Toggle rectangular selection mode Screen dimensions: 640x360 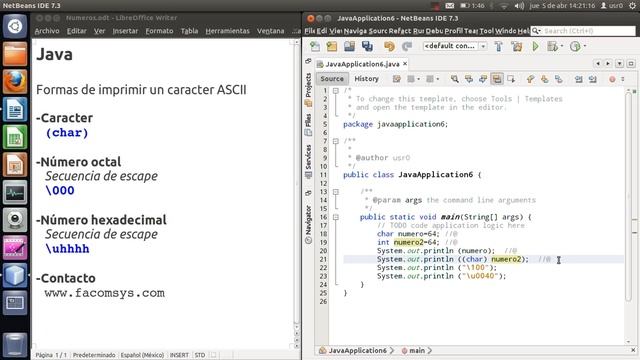[511, 79]
